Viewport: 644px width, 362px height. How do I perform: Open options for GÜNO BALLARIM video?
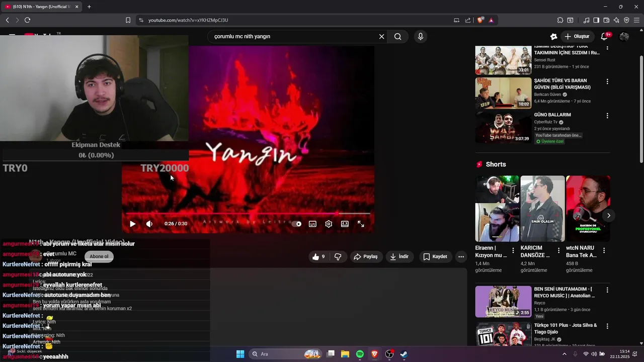[607, 115]
